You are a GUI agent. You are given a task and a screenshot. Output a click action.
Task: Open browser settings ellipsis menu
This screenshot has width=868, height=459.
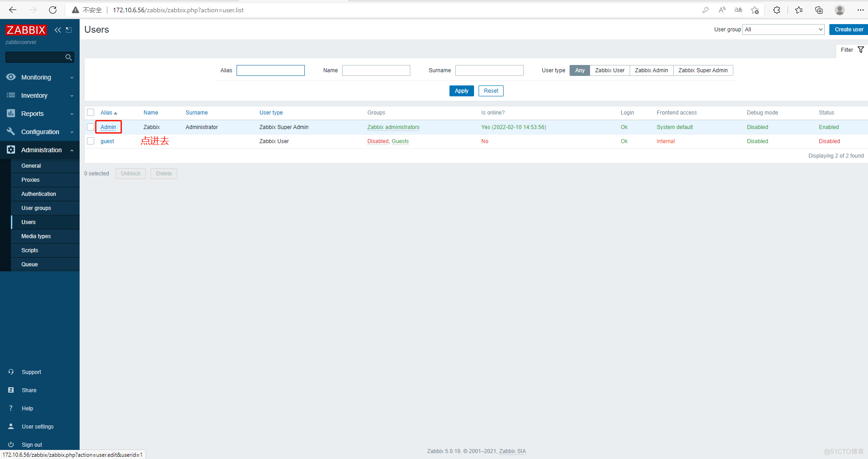(x=860, y=10)
